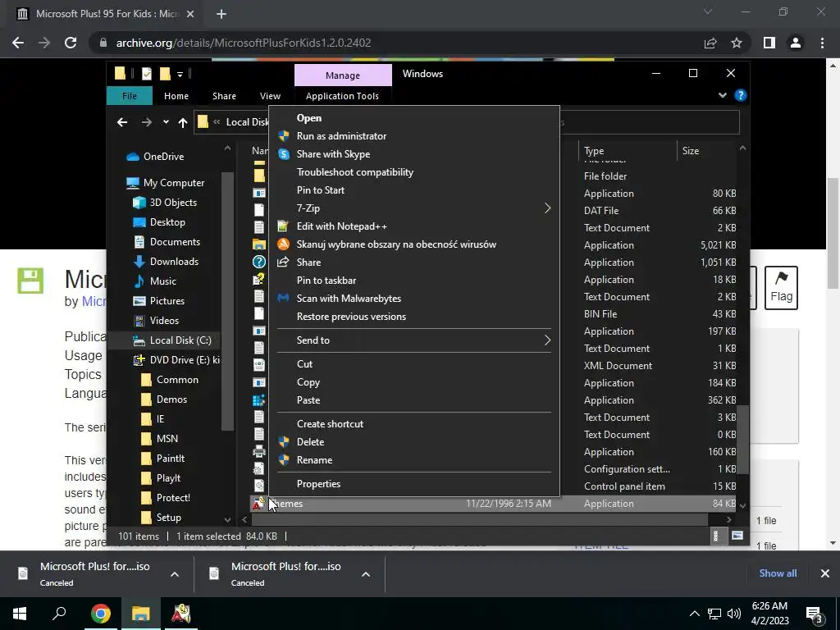Click Chrome icon in taskbar
840x630 pixels.
[100, 614]
